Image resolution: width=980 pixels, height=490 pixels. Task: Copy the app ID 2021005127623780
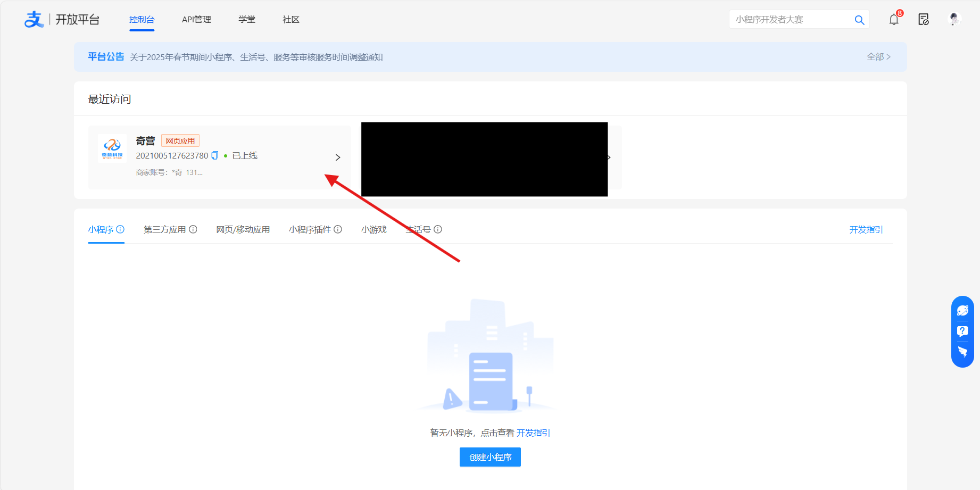click(x=215, y=155)
